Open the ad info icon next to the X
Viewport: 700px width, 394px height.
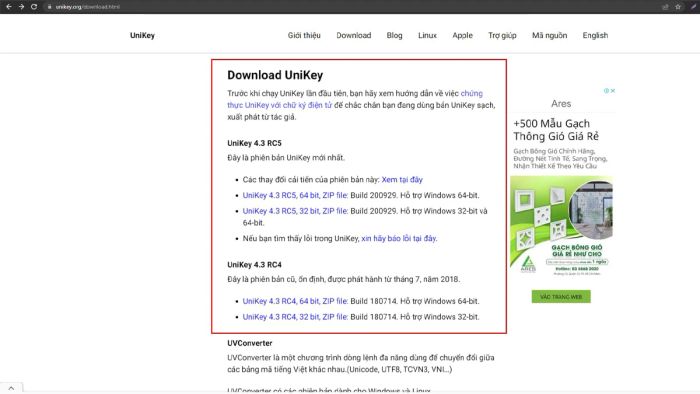click(x=606, y=91)
